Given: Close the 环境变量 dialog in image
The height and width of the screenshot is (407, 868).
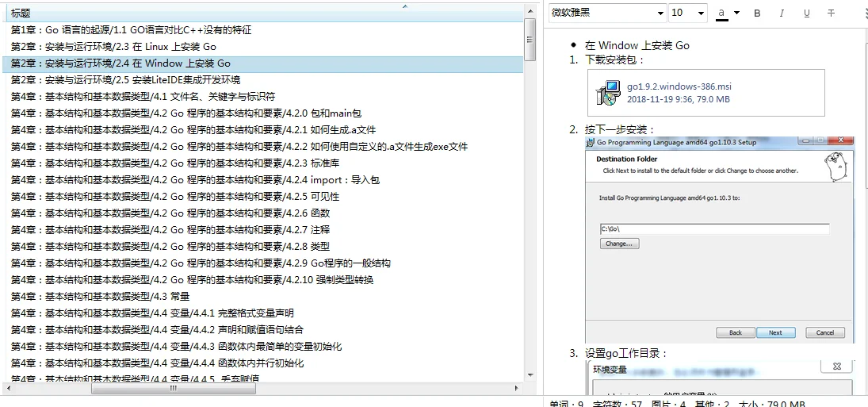Looking at the screenshot, I should (x=837, y=366).
